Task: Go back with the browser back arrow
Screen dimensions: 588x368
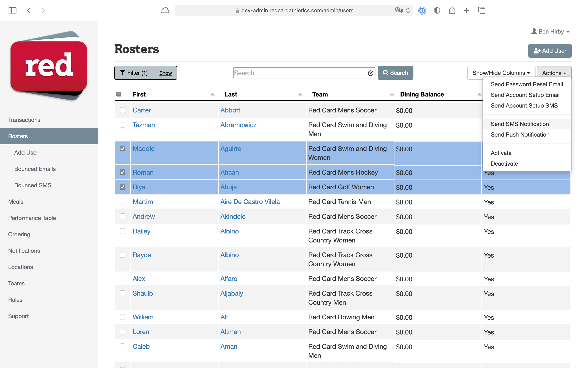Action: coord(29,10)
